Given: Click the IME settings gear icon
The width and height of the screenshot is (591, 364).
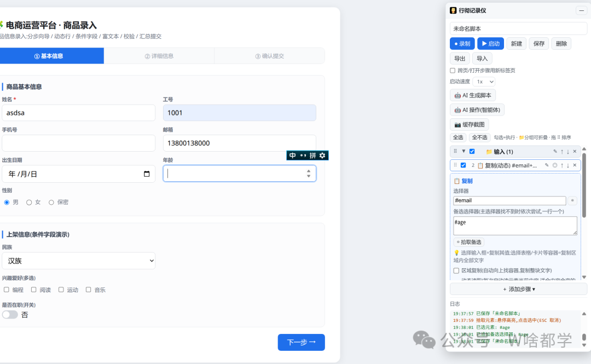Looking at the screenshot, I should (322, 155).
